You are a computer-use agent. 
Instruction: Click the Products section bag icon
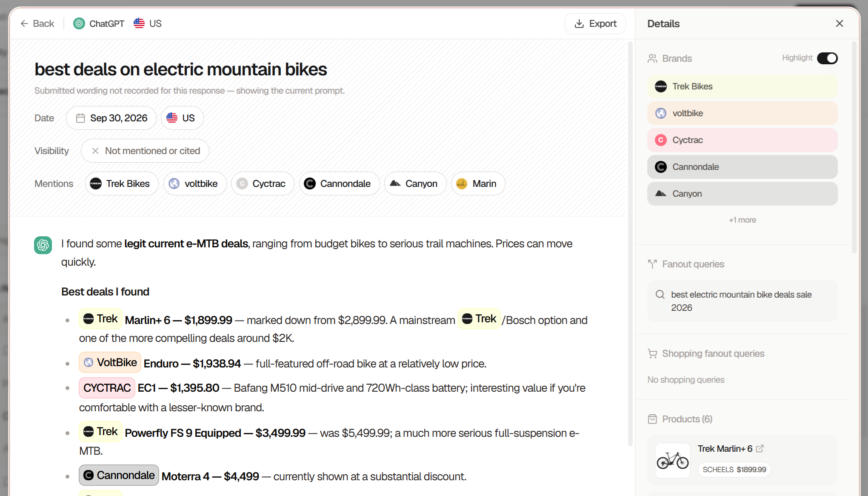(x=652, y=419)
